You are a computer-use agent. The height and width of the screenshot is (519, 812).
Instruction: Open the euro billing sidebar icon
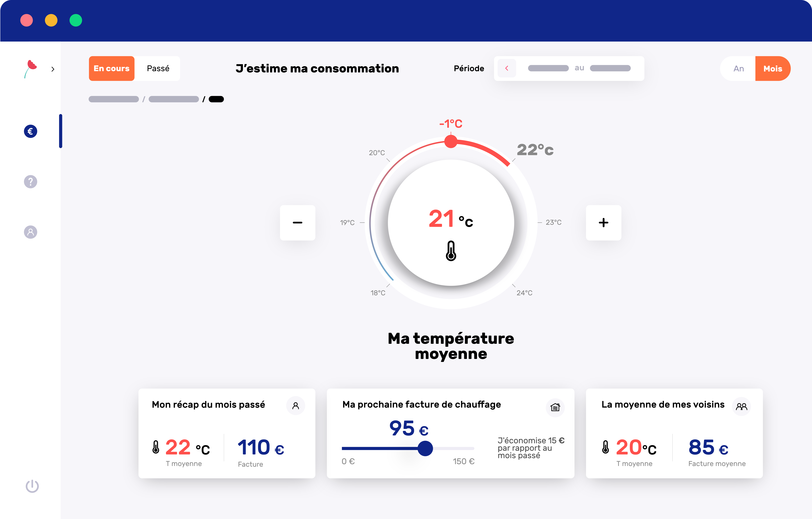click(x=30, y=131)
